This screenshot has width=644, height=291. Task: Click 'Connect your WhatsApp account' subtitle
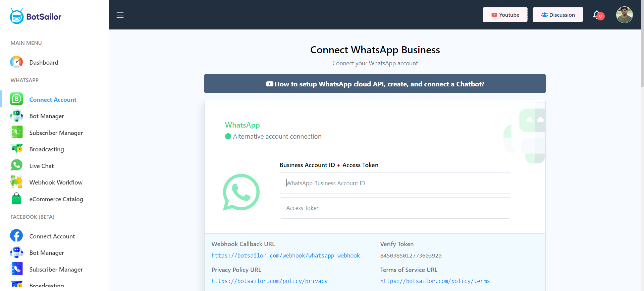(x=375, y=63)
